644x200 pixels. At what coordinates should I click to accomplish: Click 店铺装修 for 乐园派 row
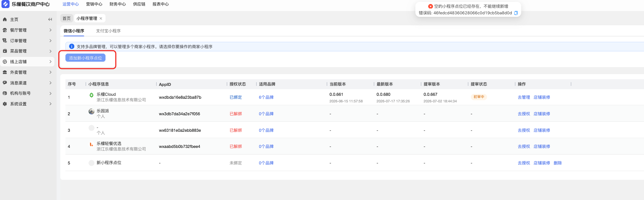click(x=542, y=114)
